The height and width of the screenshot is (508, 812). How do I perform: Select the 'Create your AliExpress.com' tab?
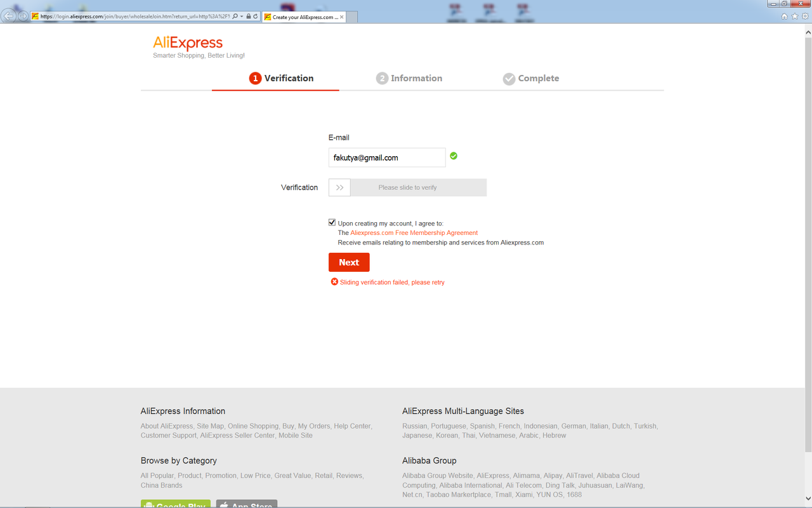point(304,17)
